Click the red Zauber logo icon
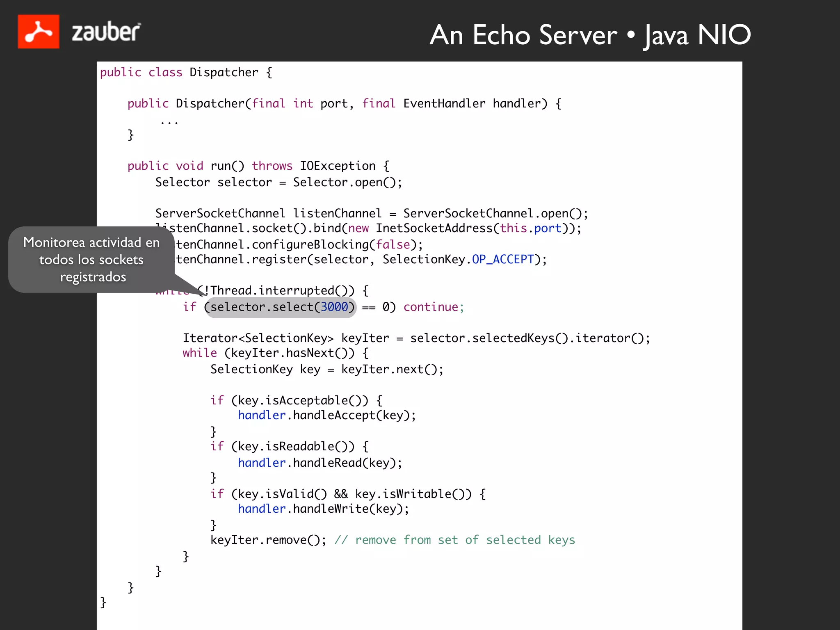Screen dimensions: 840x630 (x=39, y=32)
